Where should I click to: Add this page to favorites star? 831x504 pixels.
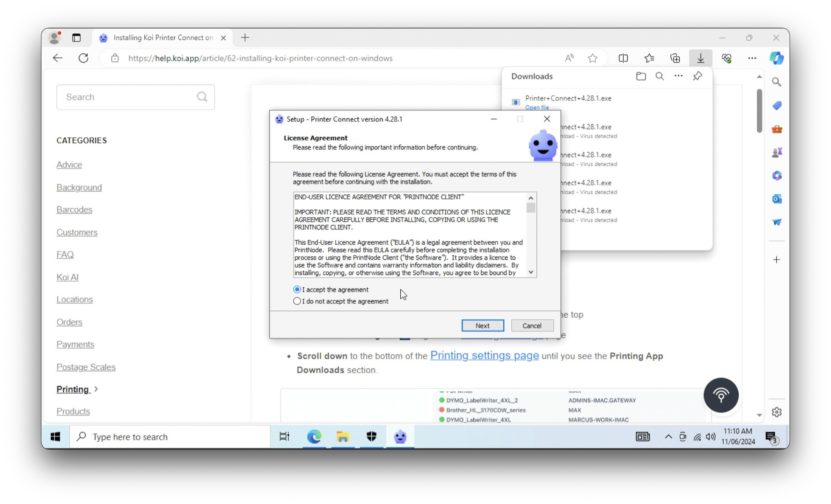tap(593, 58)
